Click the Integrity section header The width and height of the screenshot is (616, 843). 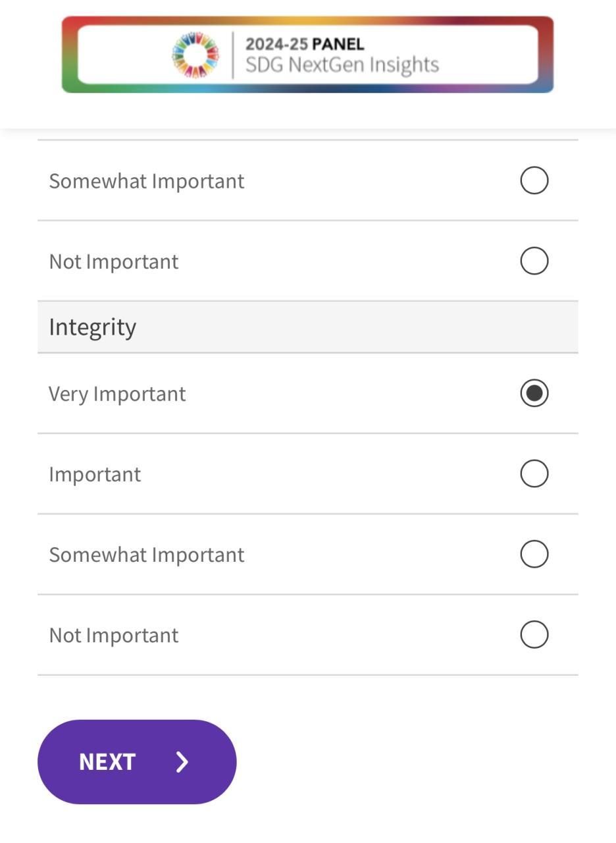(x=93, y=327)
